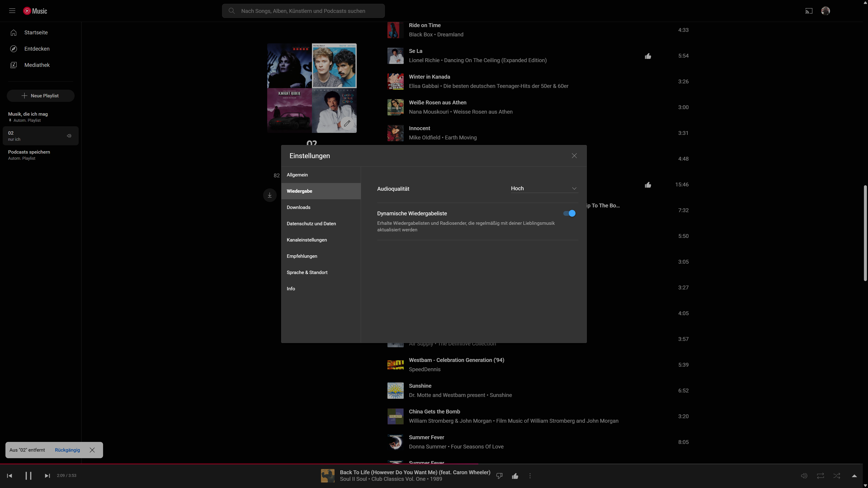Switch to Downloads settings tab
Screen dimensions: 868x488
(299, 207)
